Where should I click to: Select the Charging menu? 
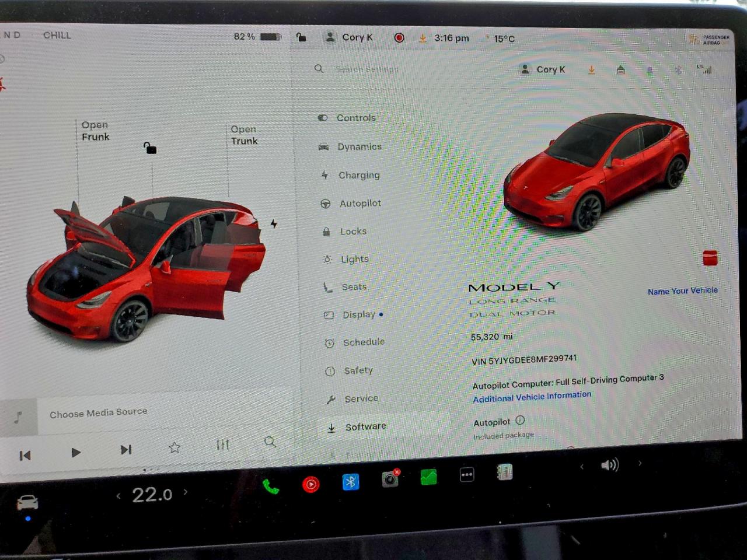coord(350,175)
